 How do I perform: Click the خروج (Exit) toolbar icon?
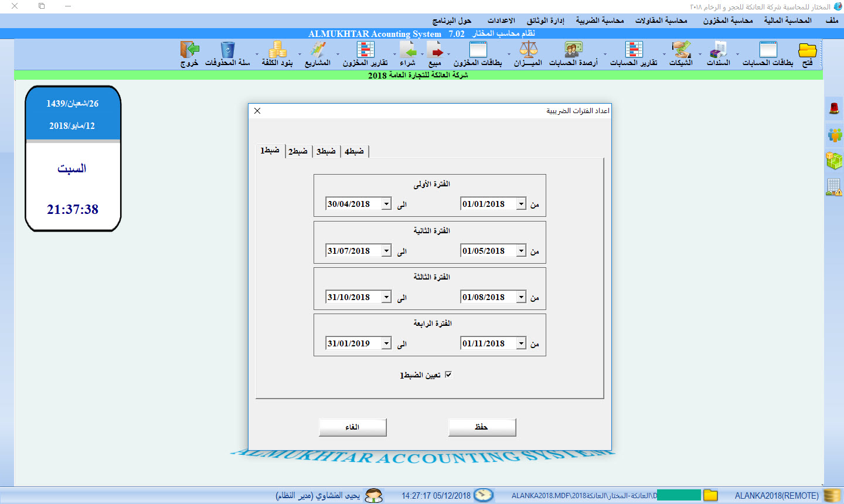[x=189, y=50]
